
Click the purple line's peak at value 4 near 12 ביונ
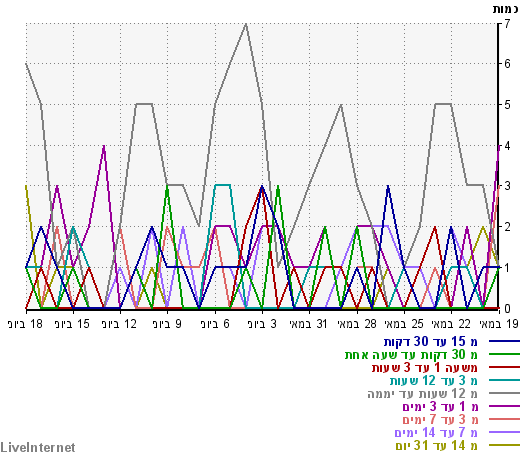pyautogui.click(x=104, y=146)
